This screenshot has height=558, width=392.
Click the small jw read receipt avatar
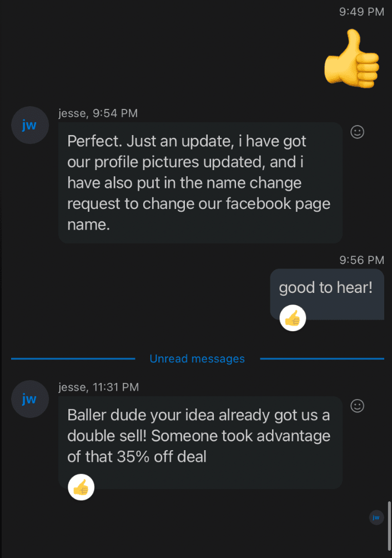tap(376, 517)
